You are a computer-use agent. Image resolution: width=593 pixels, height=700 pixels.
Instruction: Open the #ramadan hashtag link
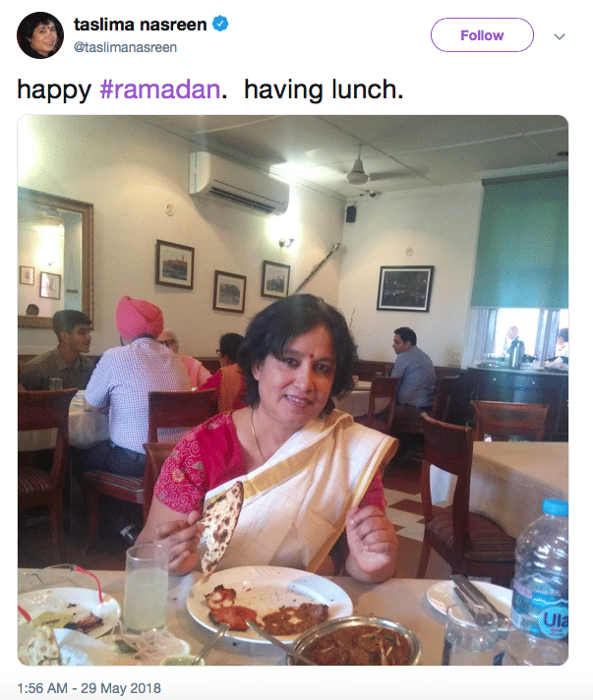[160, 89]
